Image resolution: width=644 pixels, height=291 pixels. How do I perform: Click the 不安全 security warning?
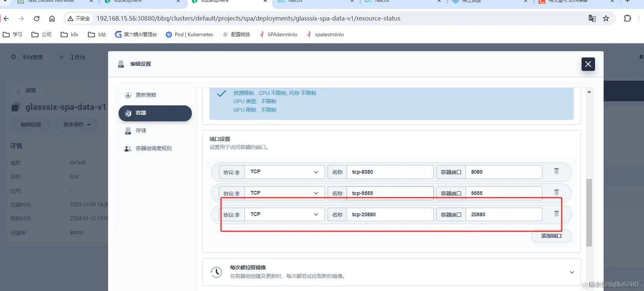(x=79, y=18)
